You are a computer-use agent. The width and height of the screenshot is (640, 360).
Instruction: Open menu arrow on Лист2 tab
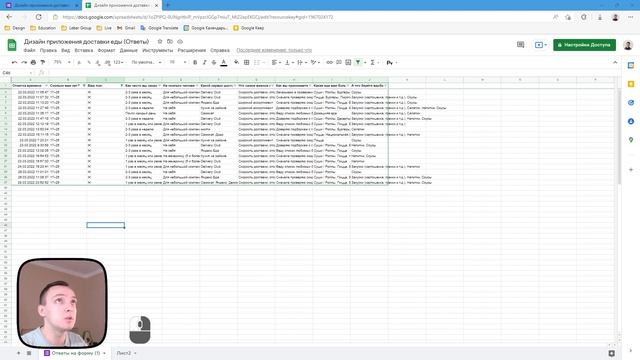(135, 353)
